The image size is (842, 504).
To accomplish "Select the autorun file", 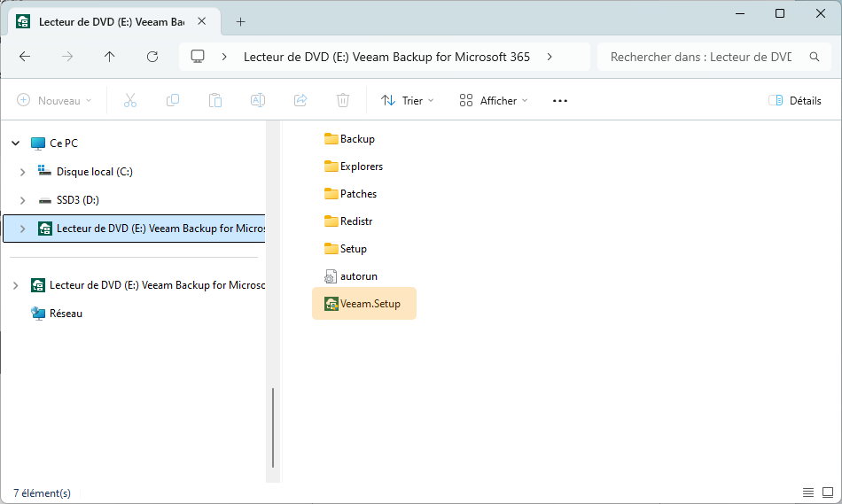I will [x=350, y=276].
